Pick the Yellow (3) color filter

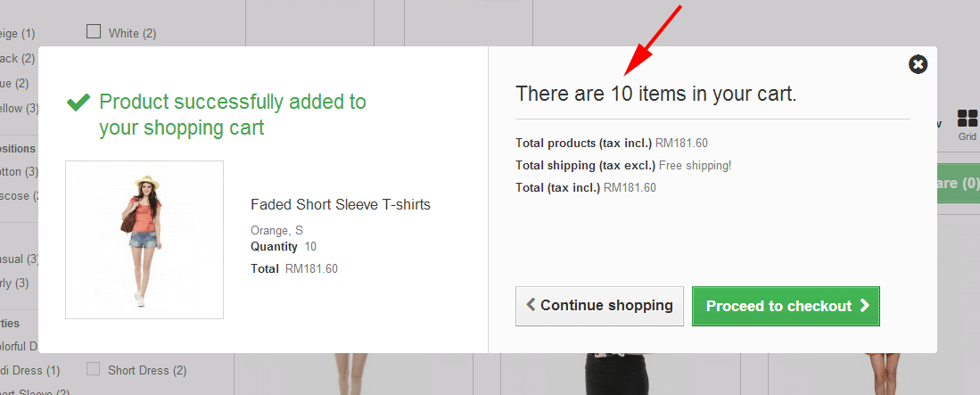click(19, 109)
